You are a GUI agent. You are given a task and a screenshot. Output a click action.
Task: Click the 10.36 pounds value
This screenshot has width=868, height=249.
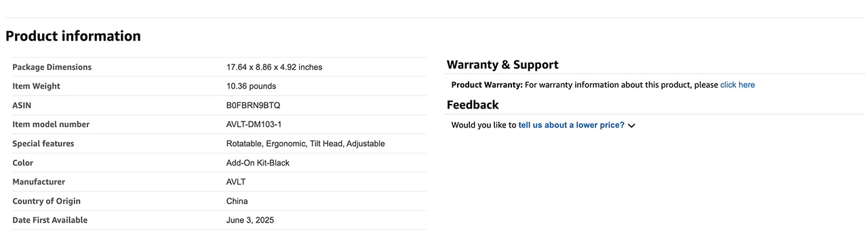point(251,86)
